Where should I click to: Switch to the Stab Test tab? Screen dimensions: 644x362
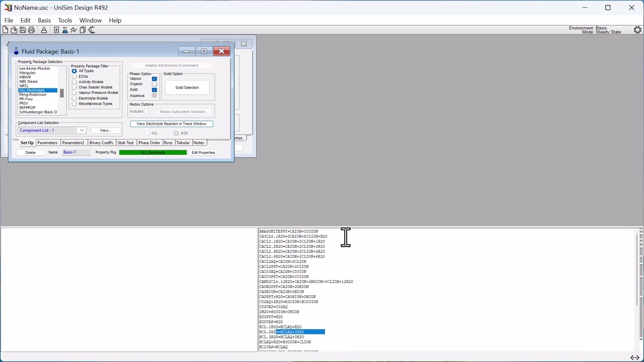(x=126, y=143)
